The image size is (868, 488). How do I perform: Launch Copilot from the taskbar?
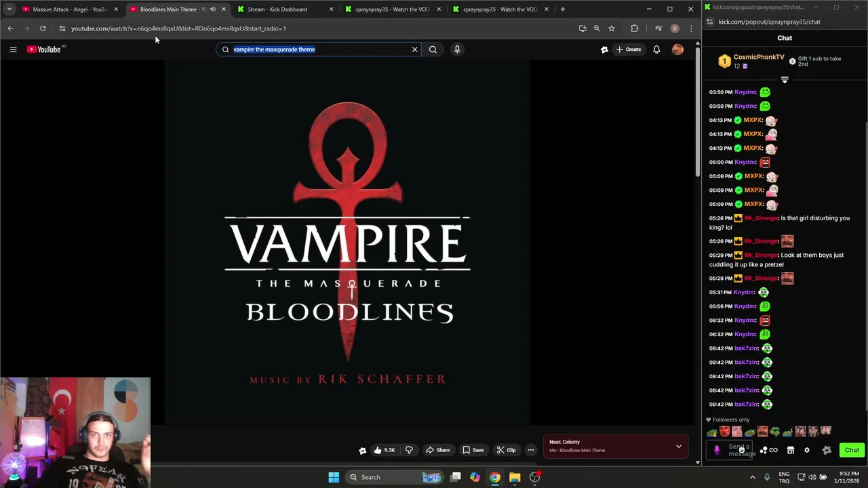(475, 477)
